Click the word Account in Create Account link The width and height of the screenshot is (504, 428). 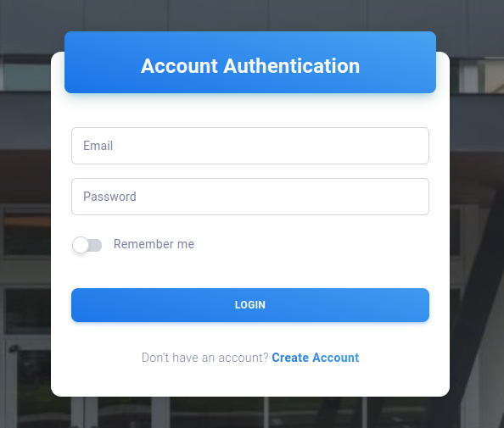pos(336,358)
